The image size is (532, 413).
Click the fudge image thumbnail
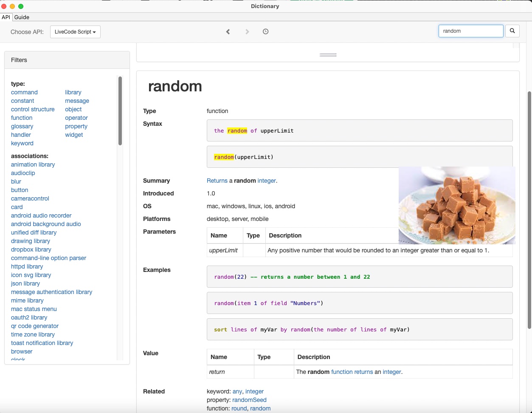click(x=457, y=206)
